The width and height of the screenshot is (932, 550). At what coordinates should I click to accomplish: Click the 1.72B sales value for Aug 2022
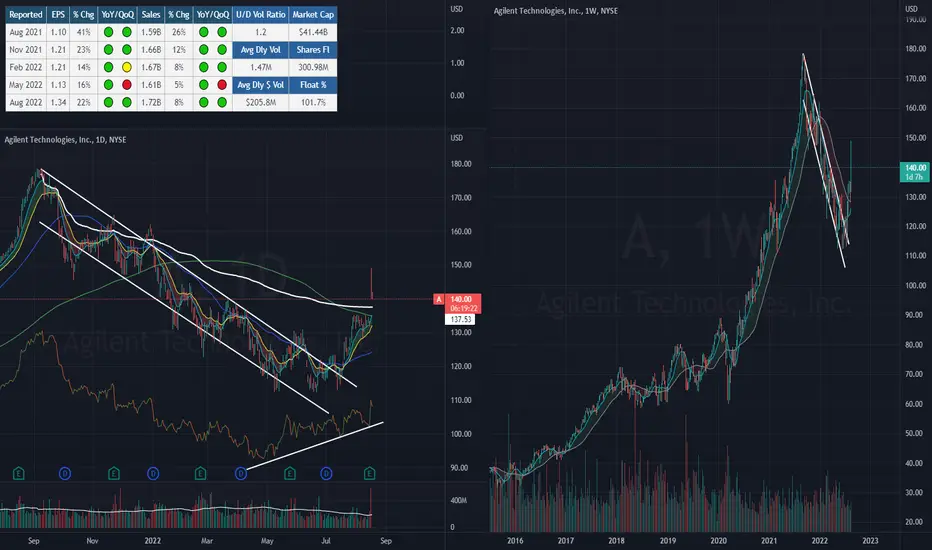coord(151,102)
